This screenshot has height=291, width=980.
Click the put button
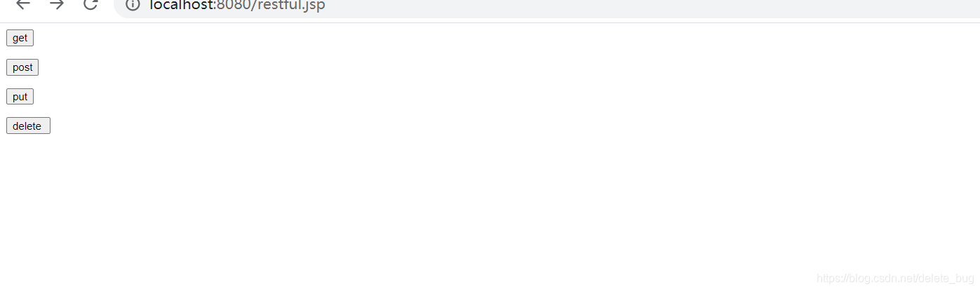(20, 97)
